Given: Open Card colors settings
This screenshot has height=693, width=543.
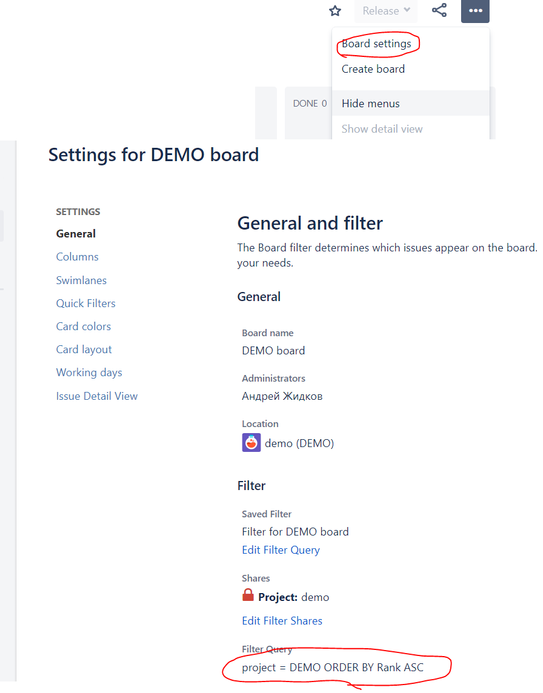Looking at the screenshot, I should (83, 326).
